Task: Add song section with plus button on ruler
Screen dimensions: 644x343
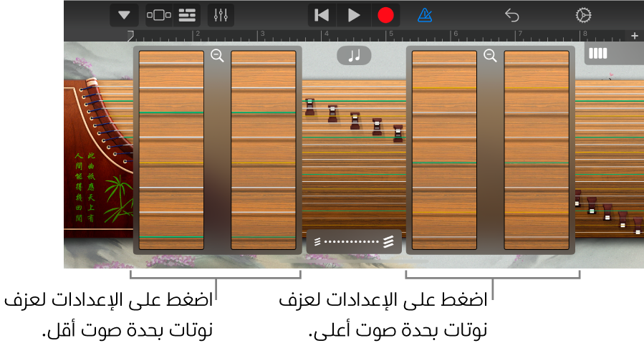Action: (634, 36)
